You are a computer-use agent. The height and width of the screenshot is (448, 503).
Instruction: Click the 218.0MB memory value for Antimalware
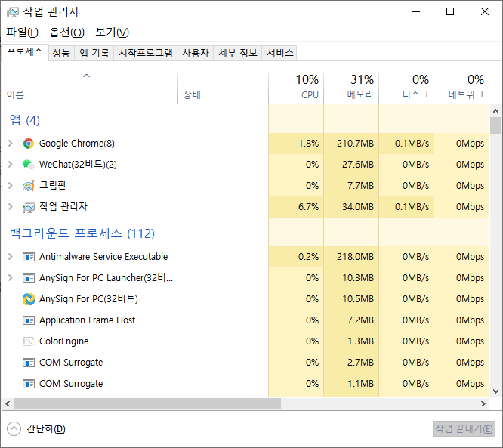[x=355, y=257]
